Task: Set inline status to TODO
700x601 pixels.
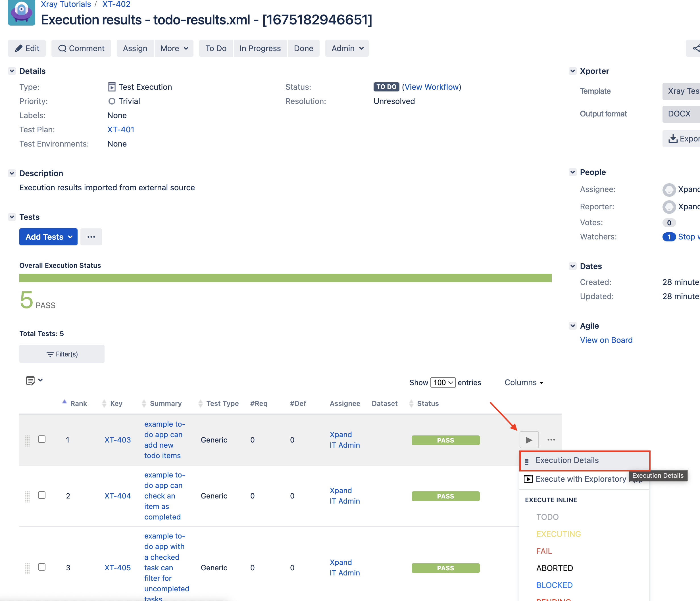Action: point(547,517)
